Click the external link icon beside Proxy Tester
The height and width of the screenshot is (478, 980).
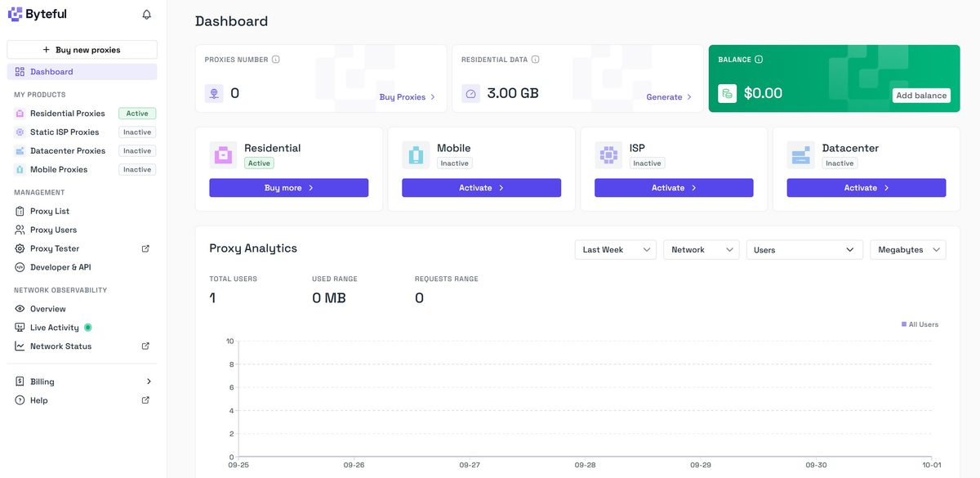pyautogui.click(x=145, y=248)
